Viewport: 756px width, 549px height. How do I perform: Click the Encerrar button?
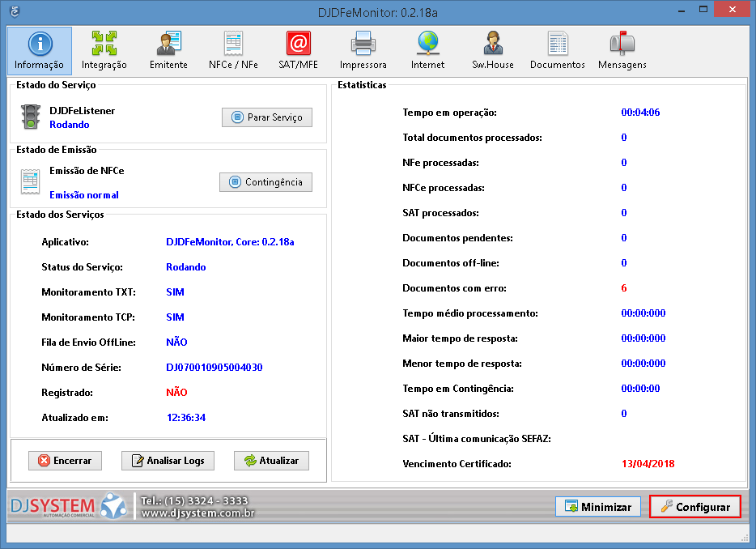[65, 461]
